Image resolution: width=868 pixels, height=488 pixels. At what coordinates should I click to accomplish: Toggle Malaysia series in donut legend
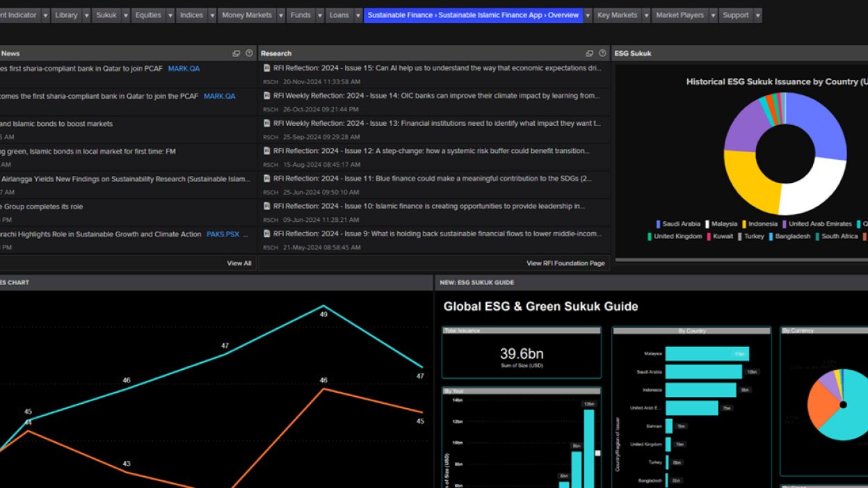pyautogui.click(x=720, y=224)
